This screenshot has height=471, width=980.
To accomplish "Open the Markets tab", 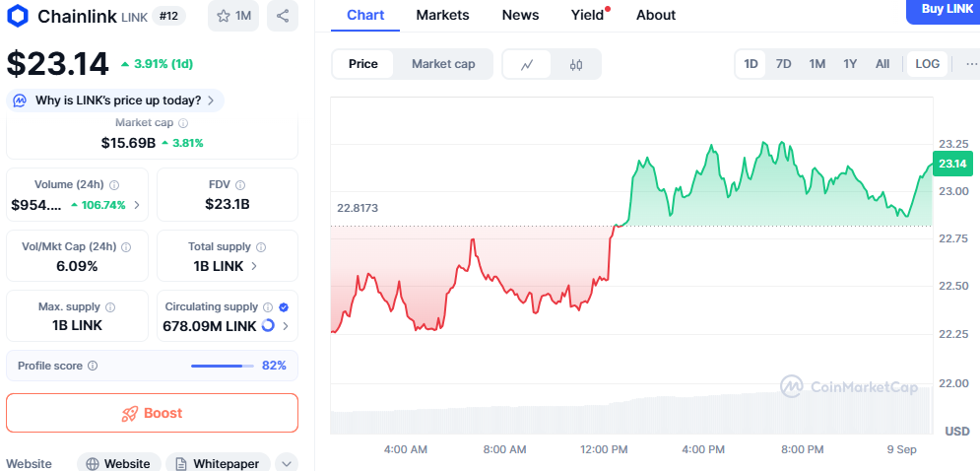I will click(x=442, y=15).
